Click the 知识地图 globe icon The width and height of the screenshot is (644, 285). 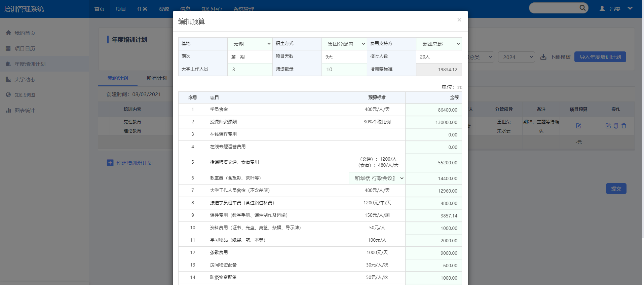pos(8,95)
